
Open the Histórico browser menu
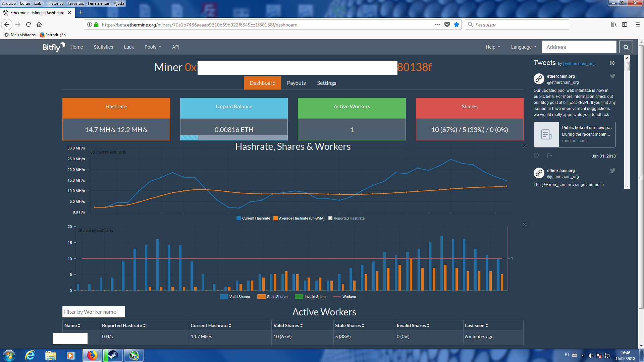point(55,3)
